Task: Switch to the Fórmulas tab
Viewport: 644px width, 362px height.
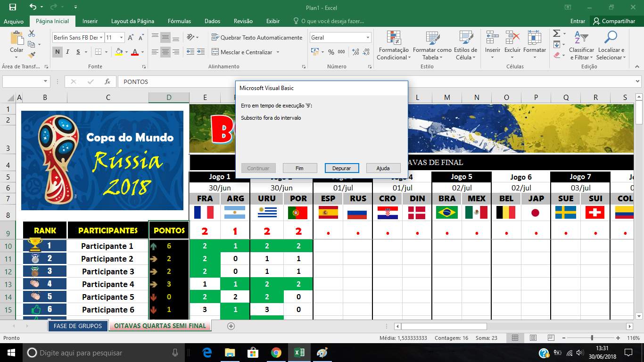Action: pyautogui.click(x=180, y=21)
